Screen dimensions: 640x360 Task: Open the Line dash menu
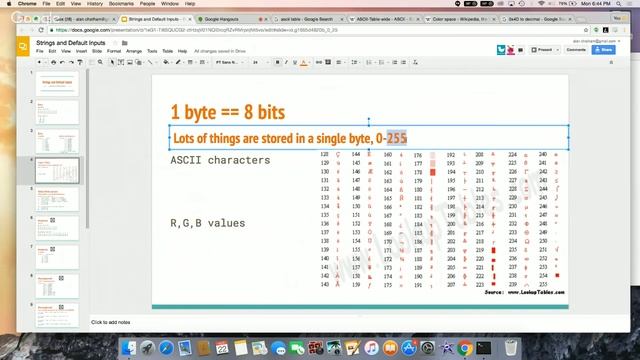(x=202, y=62)
